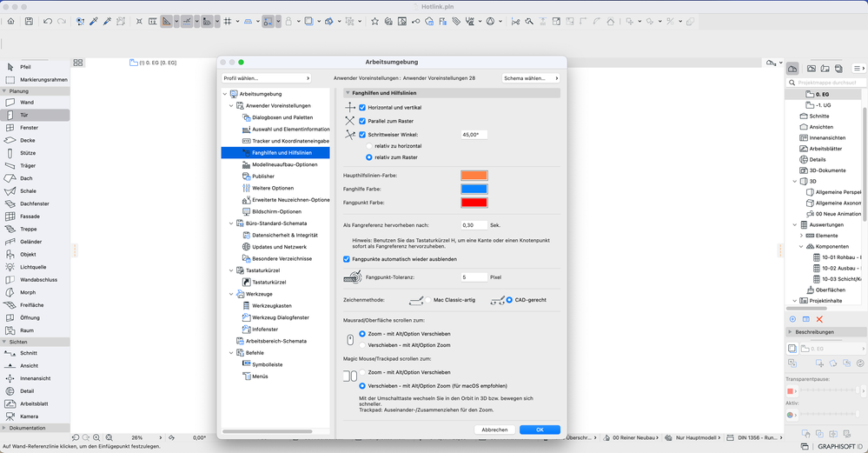This screenshot has height=453, width=868.
Task: Collapse Werkzeuge tree node
Action: (231, 294)
